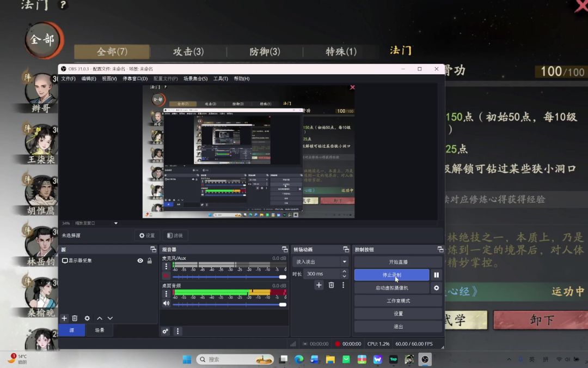Open advanced audio properties gear in mixer
Viewport: 588px width, 368px height.
pyautogui.click(x=166, y=331)
